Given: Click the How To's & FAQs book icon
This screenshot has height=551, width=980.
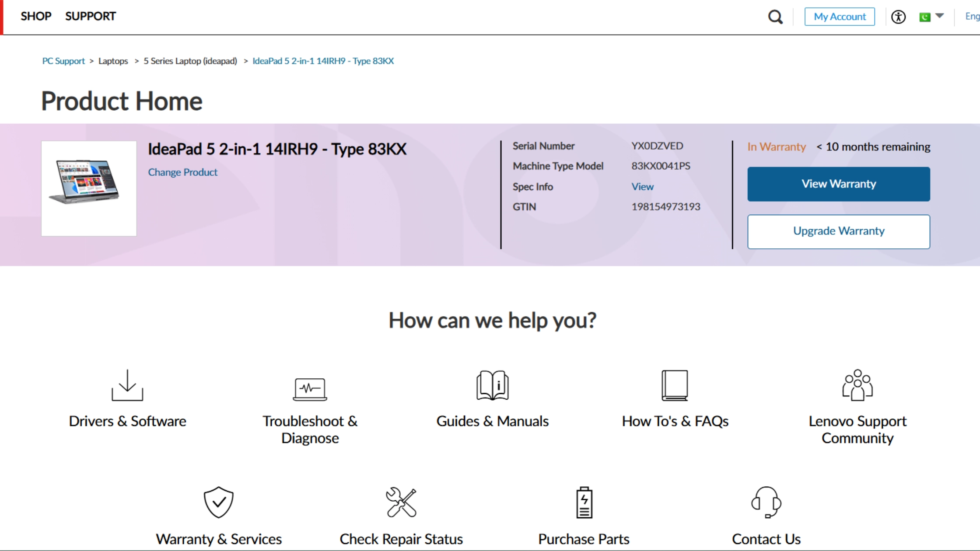Looking at the screenshot, I should 675,385.
